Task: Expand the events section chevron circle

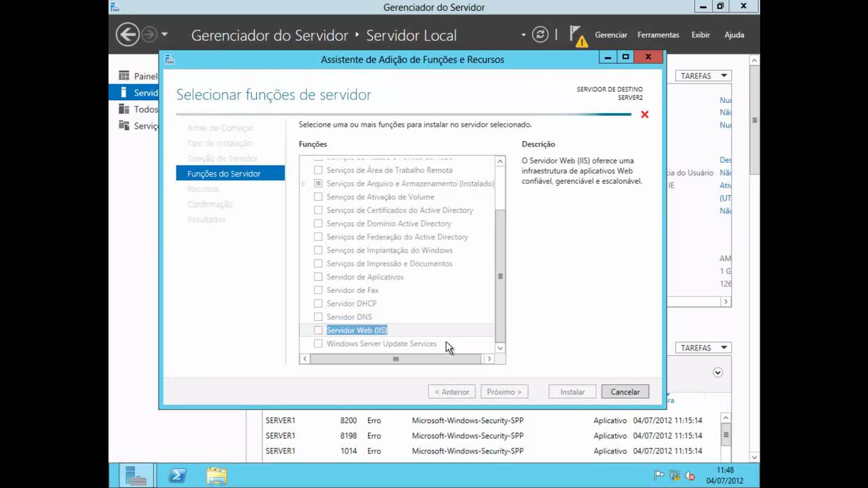Action: (717, 372)
